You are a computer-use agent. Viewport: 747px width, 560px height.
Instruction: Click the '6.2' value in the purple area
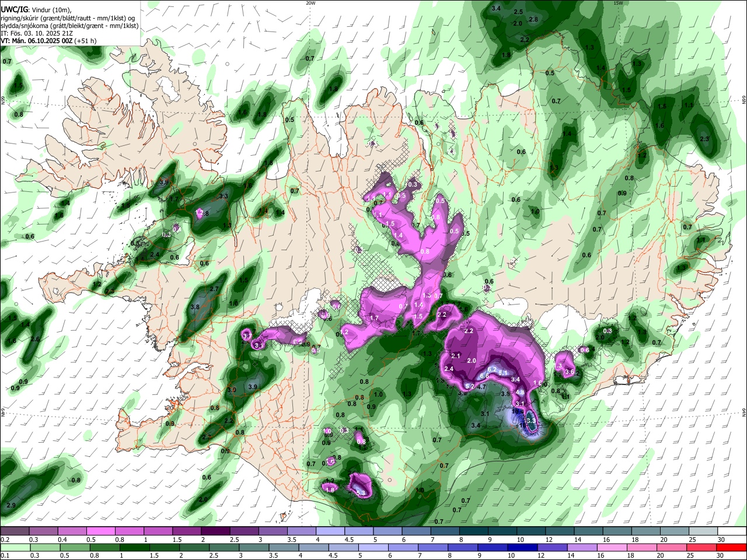point(491,369)
